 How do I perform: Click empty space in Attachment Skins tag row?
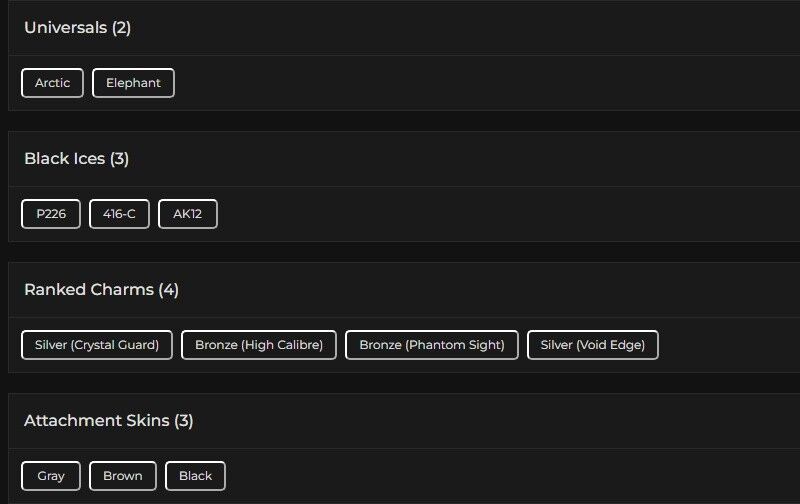pos(500,476)
